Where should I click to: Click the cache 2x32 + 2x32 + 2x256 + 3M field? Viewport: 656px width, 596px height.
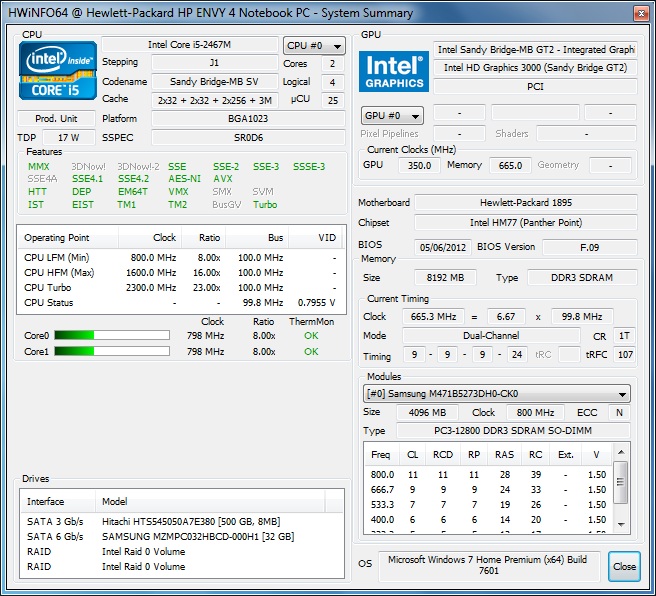215,100
